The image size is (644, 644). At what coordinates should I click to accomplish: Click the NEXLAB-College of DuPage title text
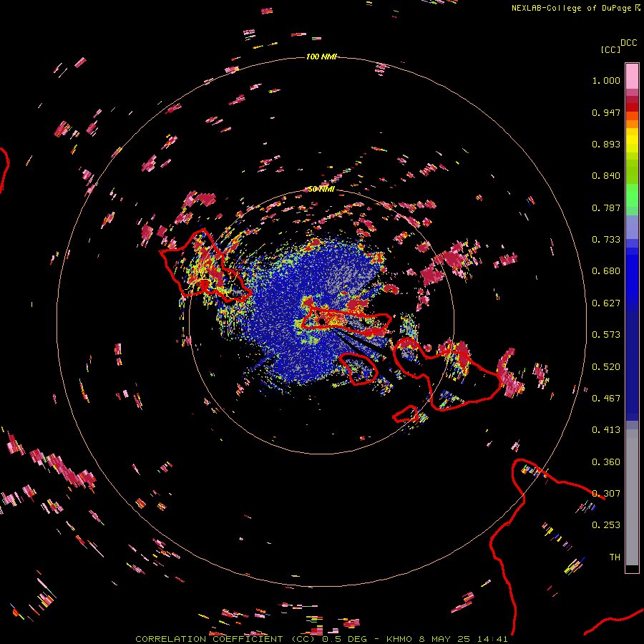point(576,8)
